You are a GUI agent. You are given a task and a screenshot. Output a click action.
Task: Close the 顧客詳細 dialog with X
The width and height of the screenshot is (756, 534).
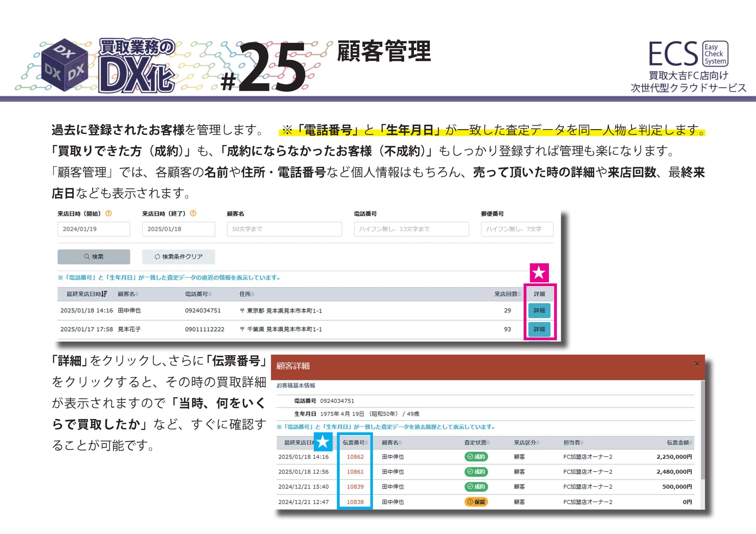(x=697, y=364)
